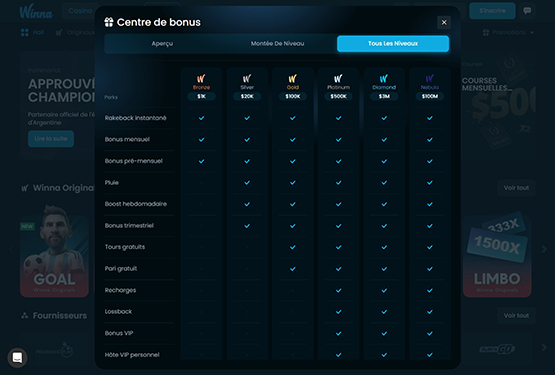Click the Winna logo in the background page

[x=36, y=11]
